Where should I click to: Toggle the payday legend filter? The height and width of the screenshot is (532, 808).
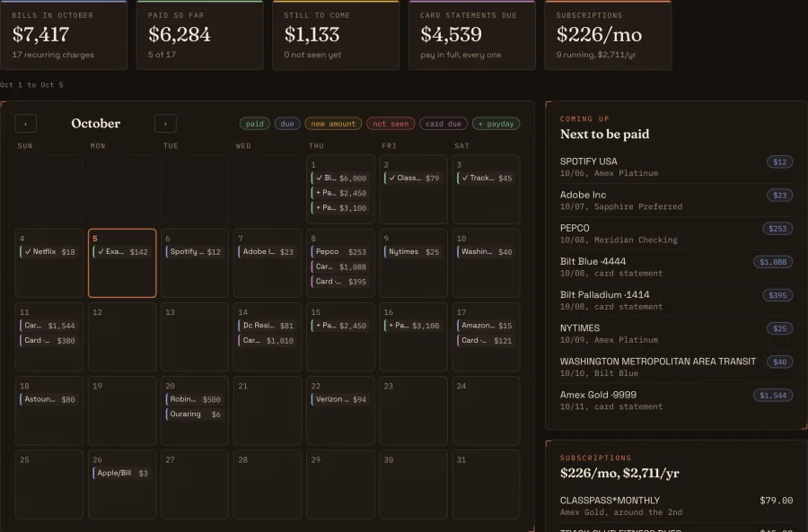[x=496, y=124]
